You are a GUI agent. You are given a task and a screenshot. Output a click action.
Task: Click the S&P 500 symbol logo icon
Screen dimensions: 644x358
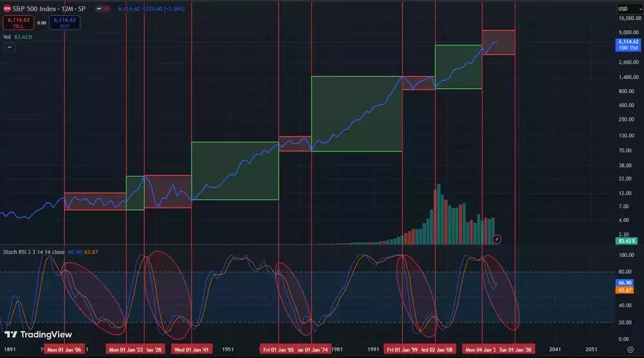tap(7, 9)
